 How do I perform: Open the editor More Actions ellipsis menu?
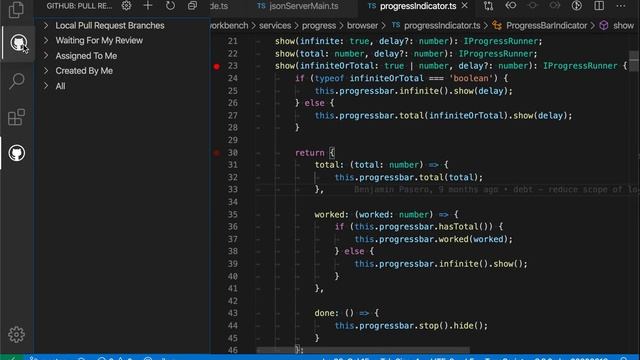(621, 6)
